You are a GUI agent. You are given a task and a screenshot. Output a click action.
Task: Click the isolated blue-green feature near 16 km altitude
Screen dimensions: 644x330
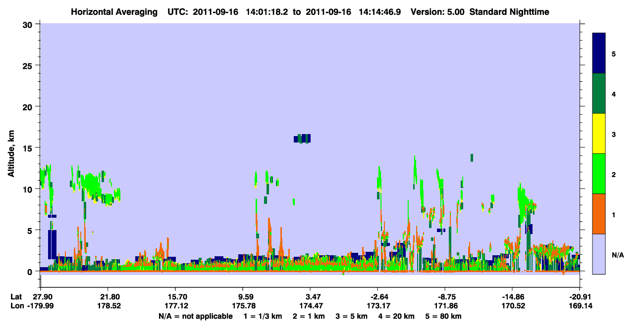302,139
